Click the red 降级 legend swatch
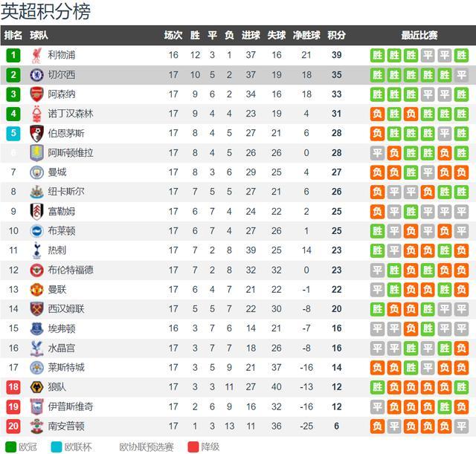Screen dimensions: 476x454 click(x=193, y=447)
